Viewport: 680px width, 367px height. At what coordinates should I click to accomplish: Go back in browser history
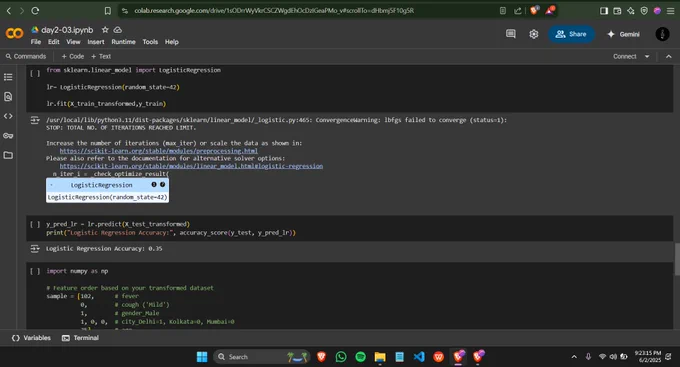(x=9, y=10)
